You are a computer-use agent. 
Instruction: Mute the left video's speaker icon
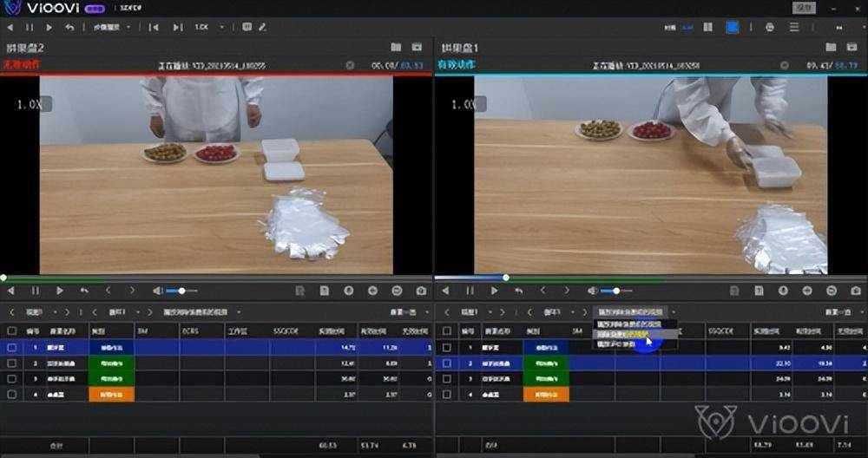pyautogui.click(x=158, y=291)
